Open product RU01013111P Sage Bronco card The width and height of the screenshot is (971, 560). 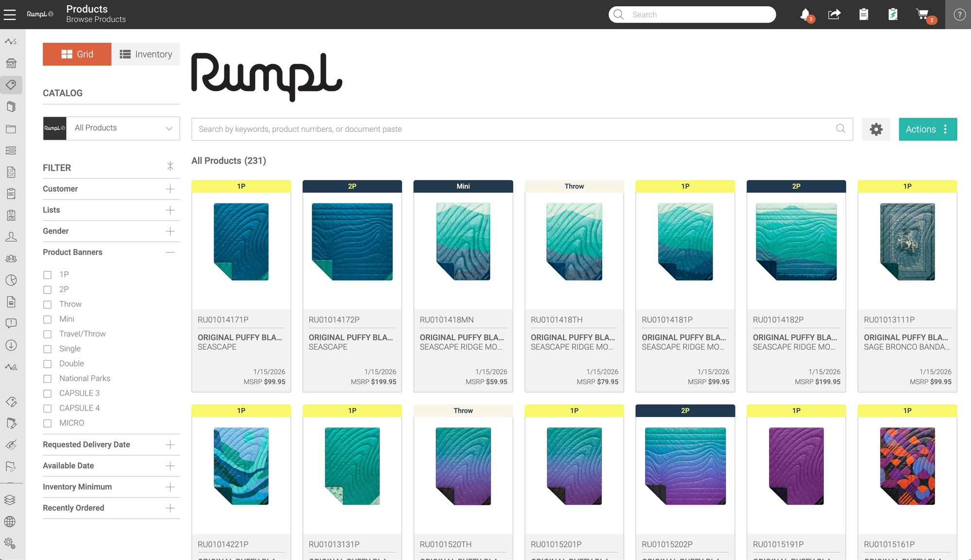[907, 286]
